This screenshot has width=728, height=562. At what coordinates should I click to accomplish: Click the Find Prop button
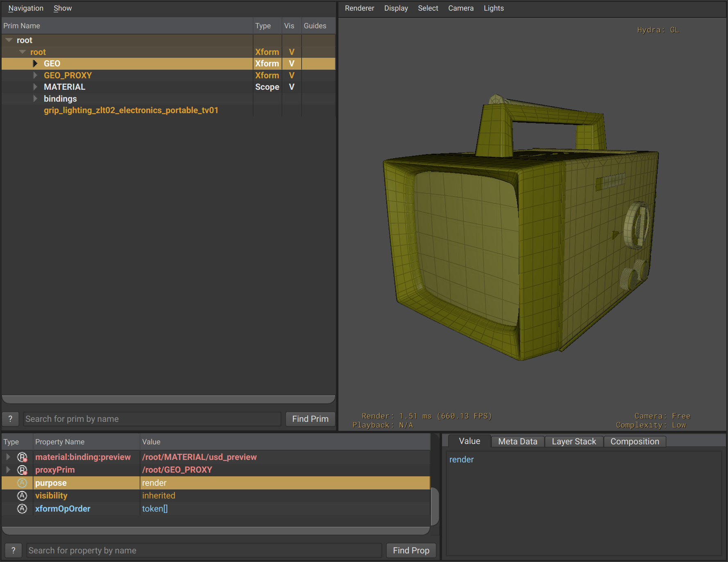pyautogui.click(x=411, y=550)
